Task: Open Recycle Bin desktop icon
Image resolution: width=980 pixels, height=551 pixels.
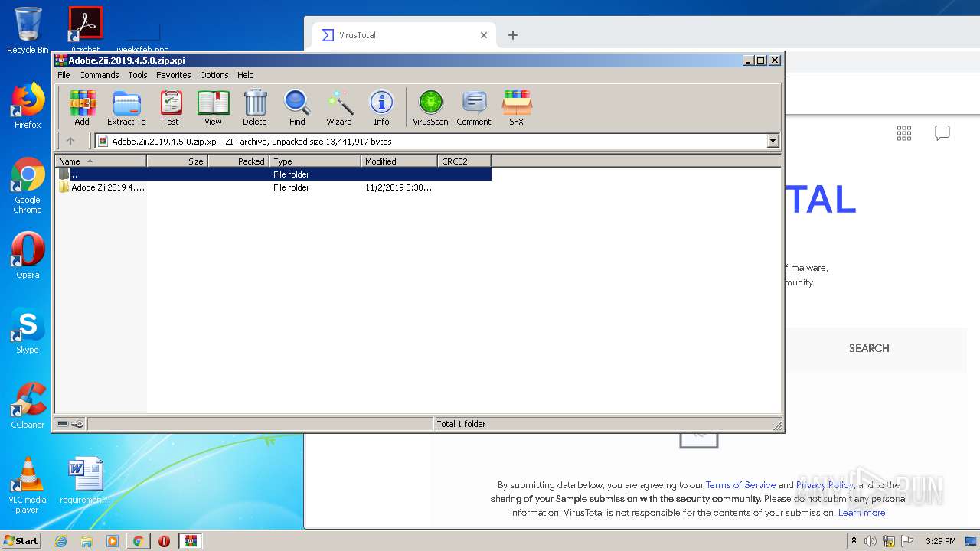Action: pyautogui.click(x=28, y=31)
